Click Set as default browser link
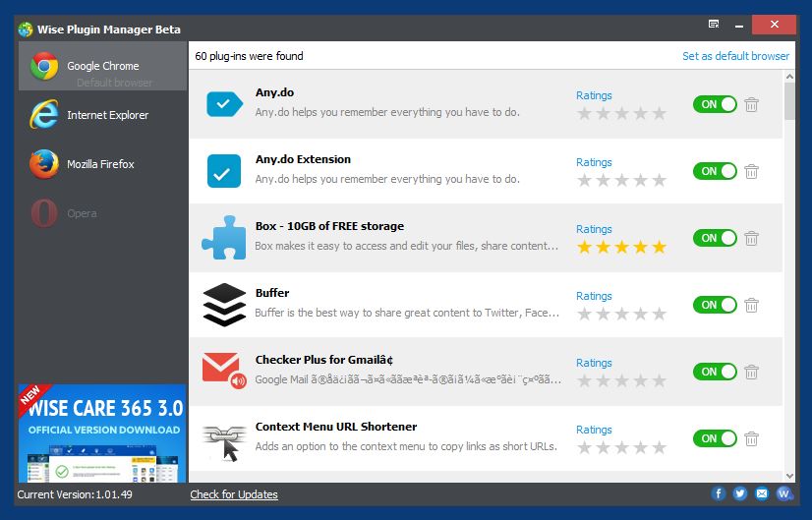 (735, 56)
